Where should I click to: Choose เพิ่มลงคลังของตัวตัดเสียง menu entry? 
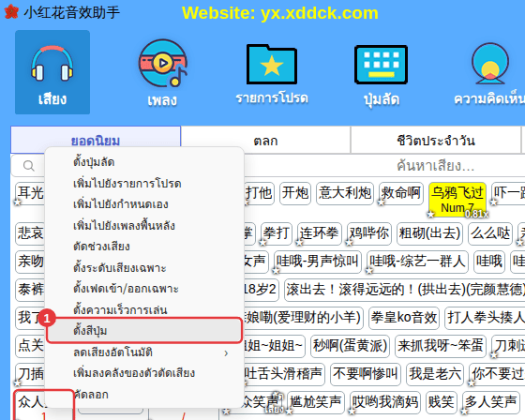pos(144,373)
